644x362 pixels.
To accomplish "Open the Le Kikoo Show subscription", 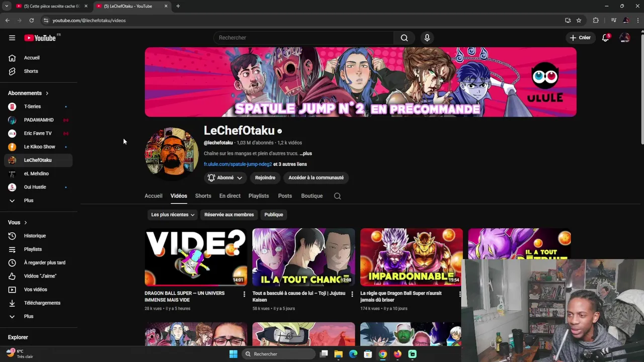I will [x=38, y=147].
